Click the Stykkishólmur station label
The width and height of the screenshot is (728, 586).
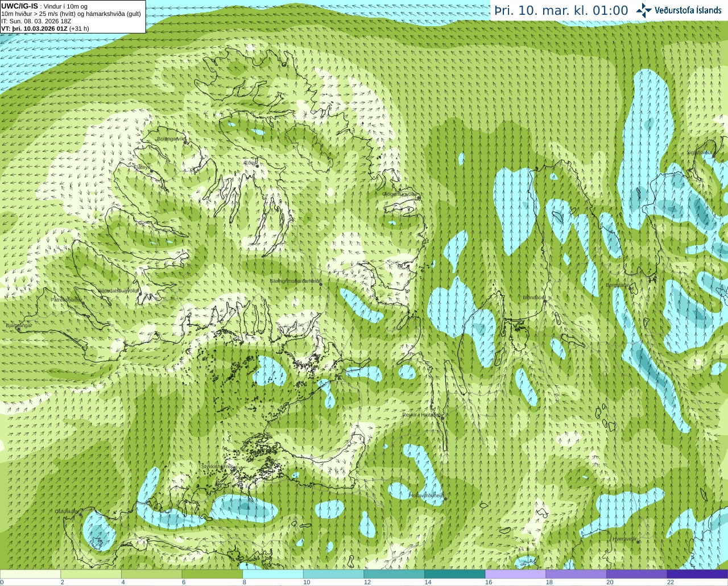click(x=217, y=467)
